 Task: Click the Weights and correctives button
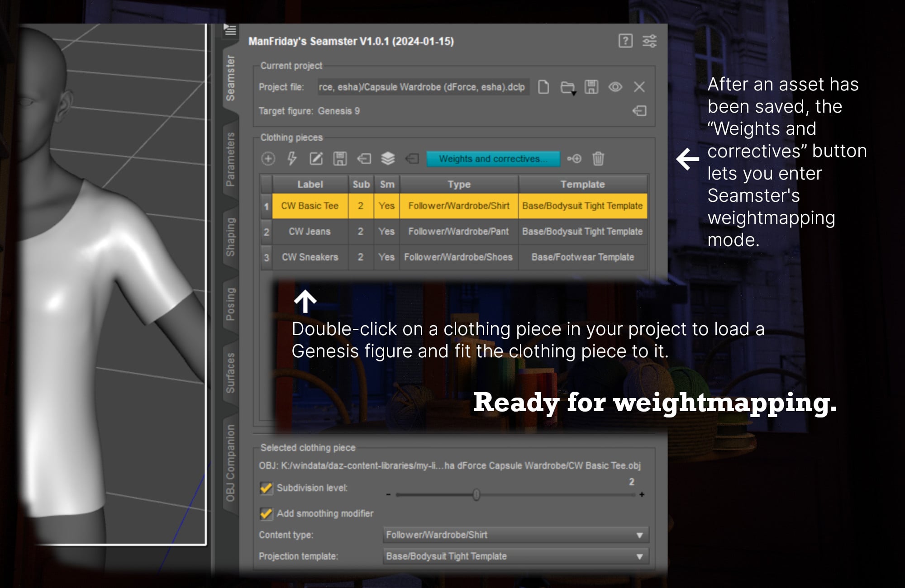pos(493,159)
